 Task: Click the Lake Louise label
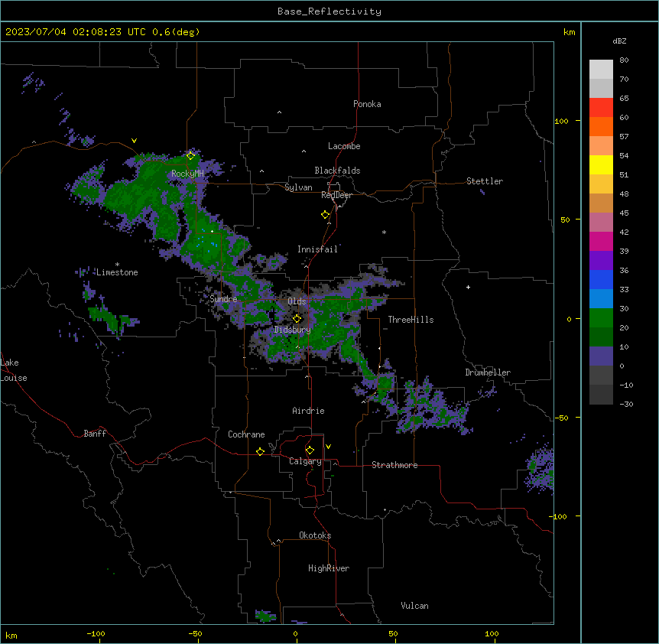coord(14,370)
